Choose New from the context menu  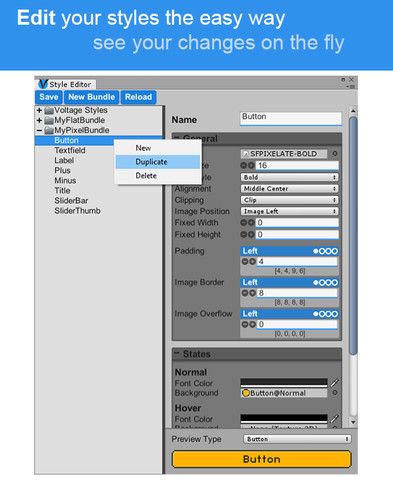pyautogui.click(x=158, y=148)
